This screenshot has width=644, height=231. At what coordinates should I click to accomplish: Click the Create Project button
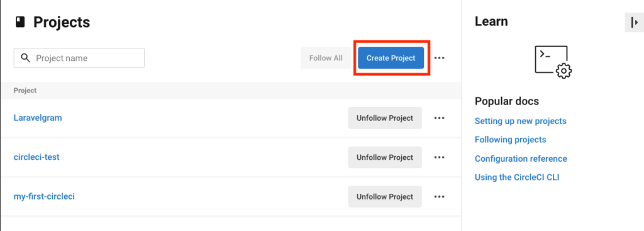click(391, 58)
